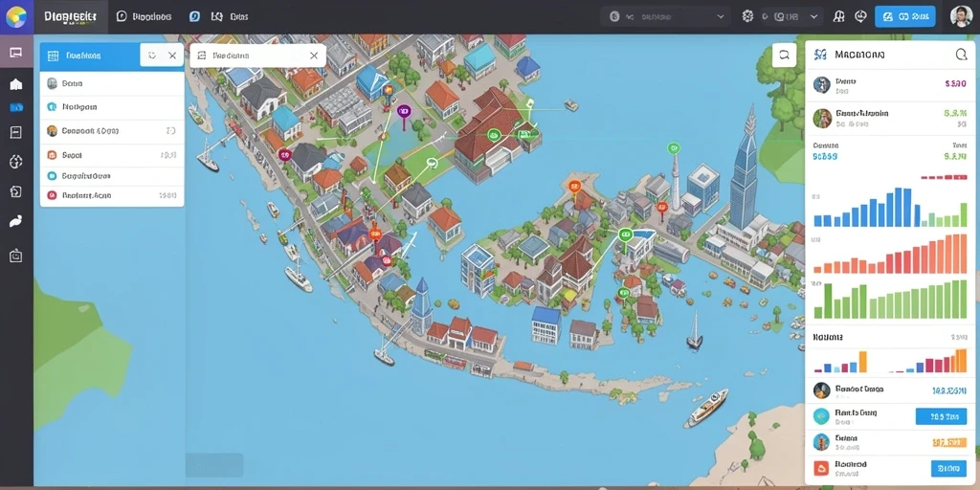Image resolution: width=980 pixels, height=490 pixels.
Task: Select the first dark tab in top bar
Action: 70,17
